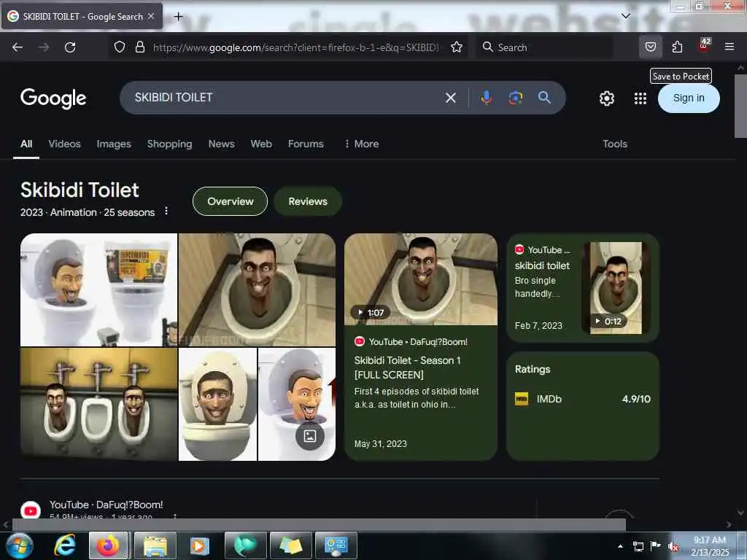Click the horizontal scrollbar thumb

318,525
